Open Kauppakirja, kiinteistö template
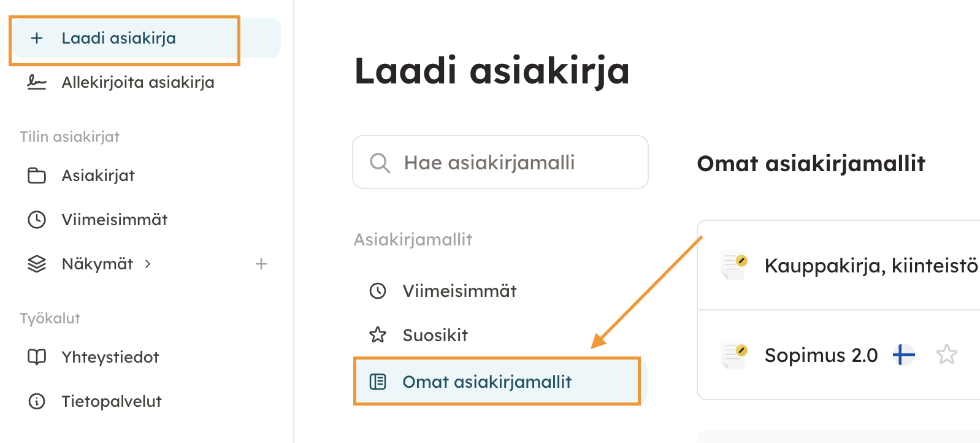The image size is (980, 443). tap(871, 266)
